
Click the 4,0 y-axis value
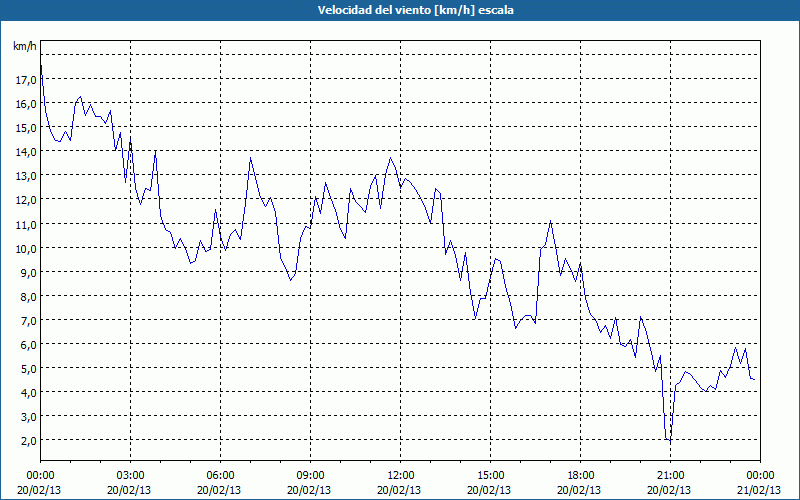coord(28,392)
